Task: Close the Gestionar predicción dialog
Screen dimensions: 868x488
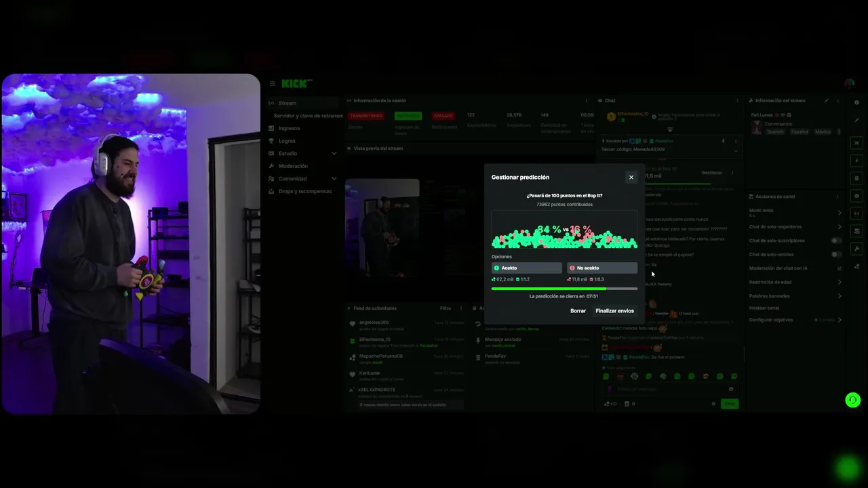Action: pyautogui.click(x=631, y=178)
